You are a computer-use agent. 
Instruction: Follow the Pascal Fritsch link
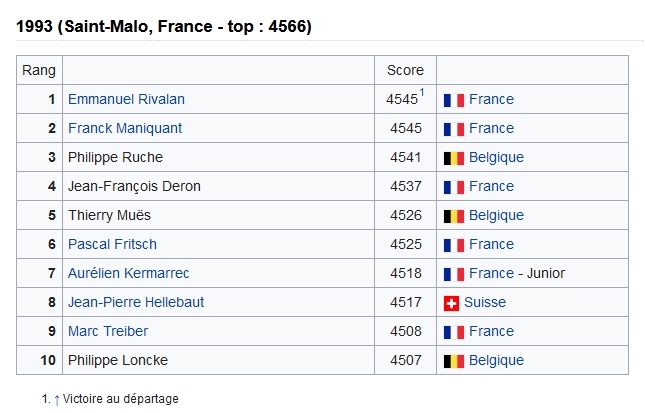(x=112, y=244)
